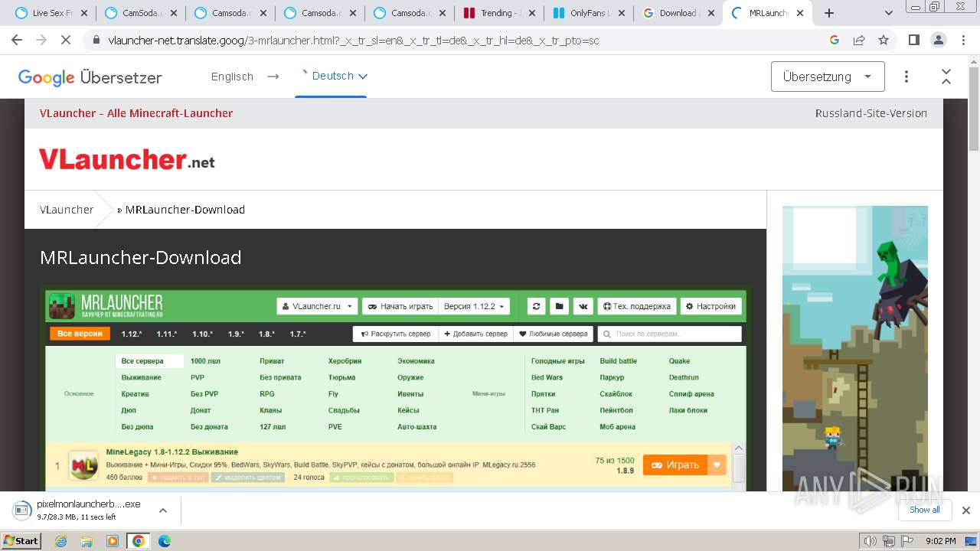The width and height of the screenshot is (980, 551).
Task: Open a new browser tab
Action: [829, 13]
